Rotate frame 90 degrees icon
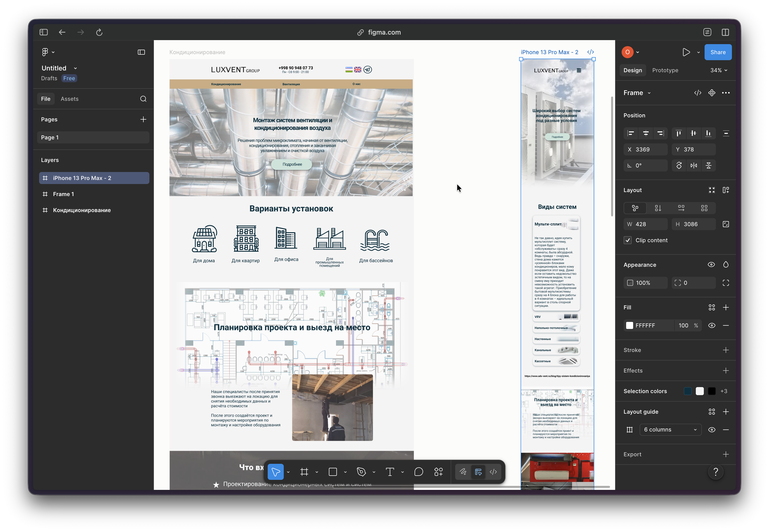Screen dimensions: 769x532 point(679,165)
